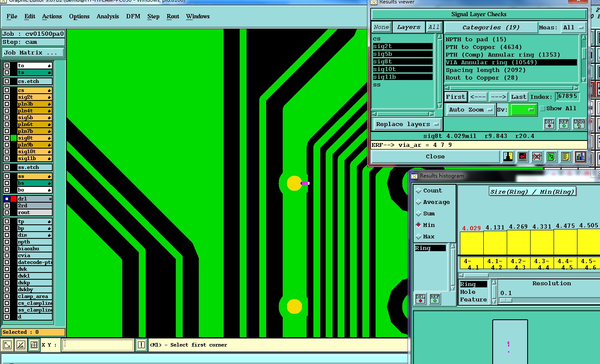Open the Auto Zoom dropdown
Viewport: 600px width, 364px height.
[x=470, y=110]
